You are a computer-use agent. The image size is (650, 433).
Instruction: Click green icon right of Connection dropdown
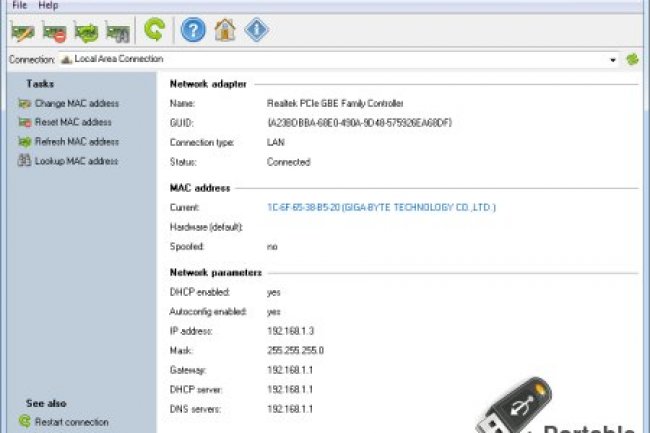click(x=632, y=60)
